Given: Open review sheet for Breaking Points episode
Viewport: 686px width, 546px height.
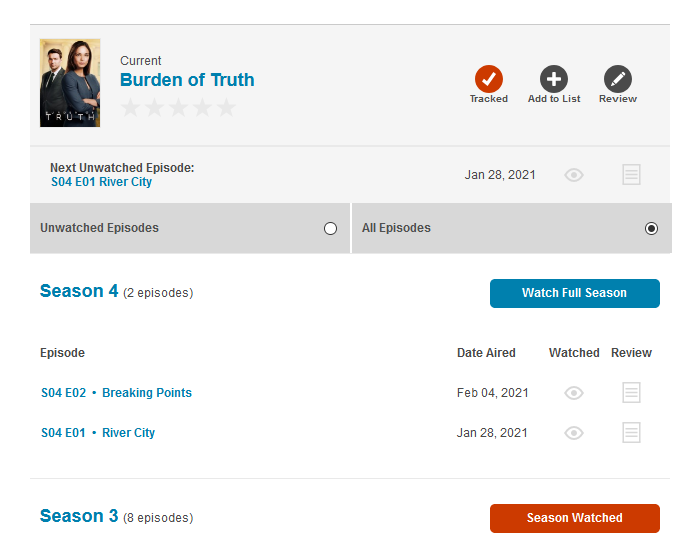Looking at the screenshot, I should (631, 393).
